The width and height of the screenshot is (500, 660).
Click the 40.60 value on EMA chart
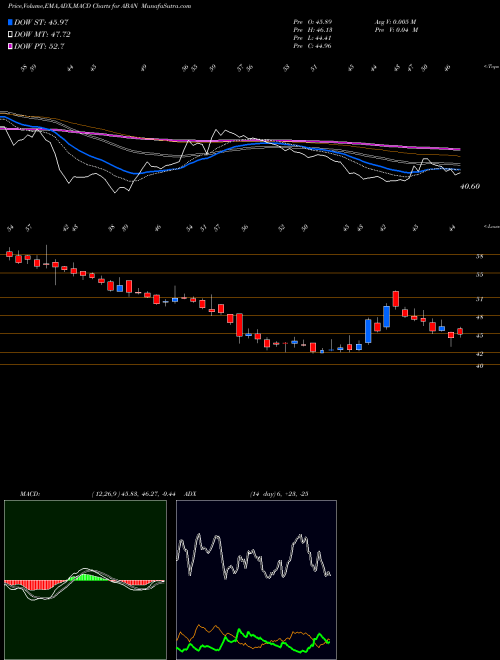pos(470,186)
